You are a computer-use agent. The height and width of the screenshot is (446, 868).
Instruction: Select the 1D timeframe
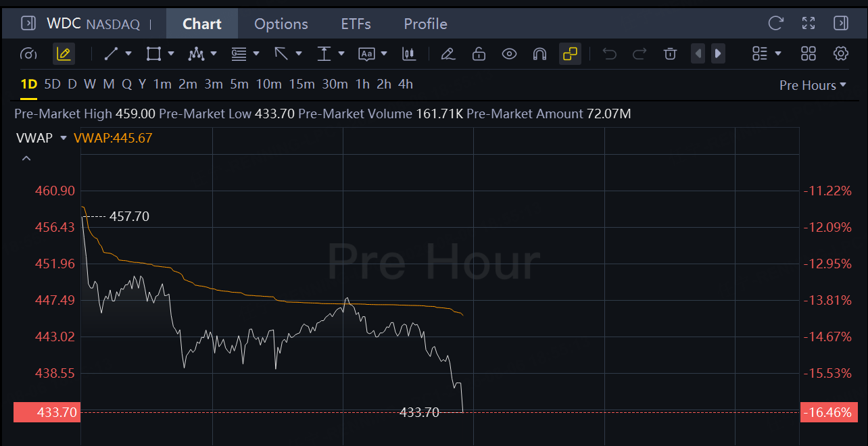pyautogui.click(x=28, y=84)
